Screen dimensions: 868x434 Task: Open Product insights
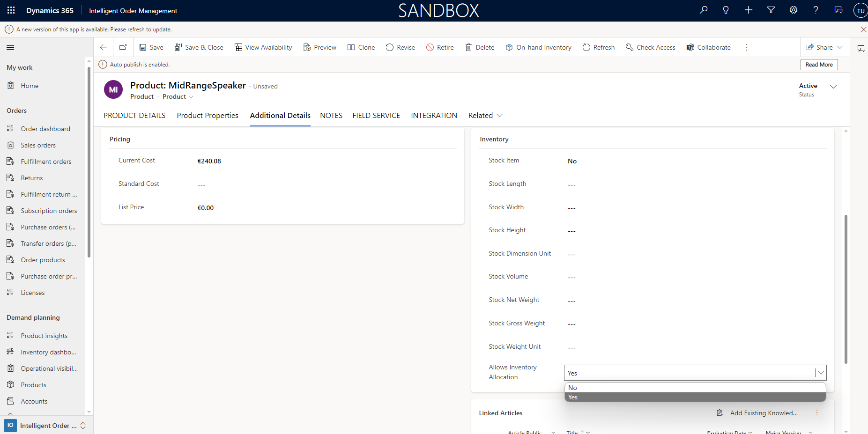tap(43, 336)
